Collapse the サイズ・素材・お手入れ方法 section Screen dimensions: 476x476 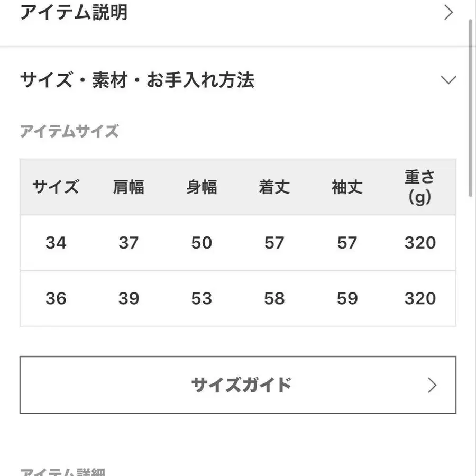pos(449,80)
